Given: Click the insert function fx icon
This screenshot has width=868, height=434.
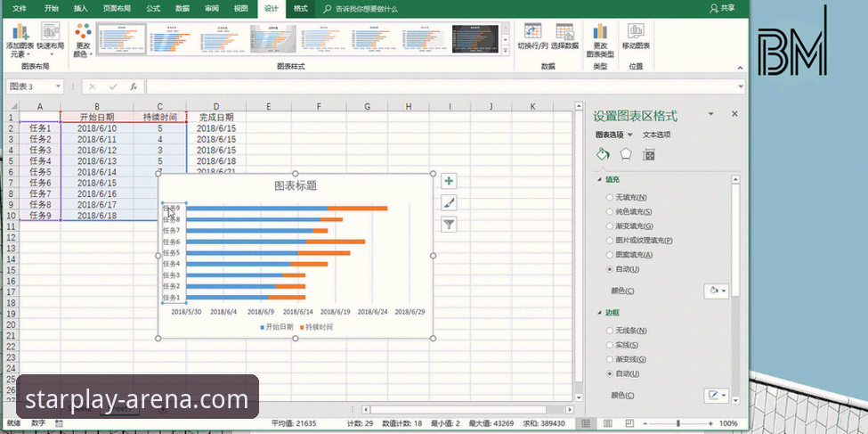Looking at the screenshot, I should 134,87.
